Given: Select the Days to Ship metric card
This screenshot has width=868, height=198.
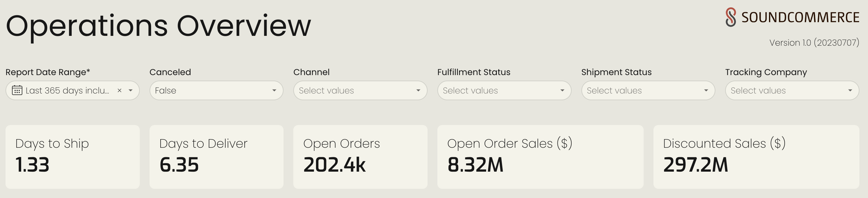Looking at the screenshot, I should pos(72,157).
